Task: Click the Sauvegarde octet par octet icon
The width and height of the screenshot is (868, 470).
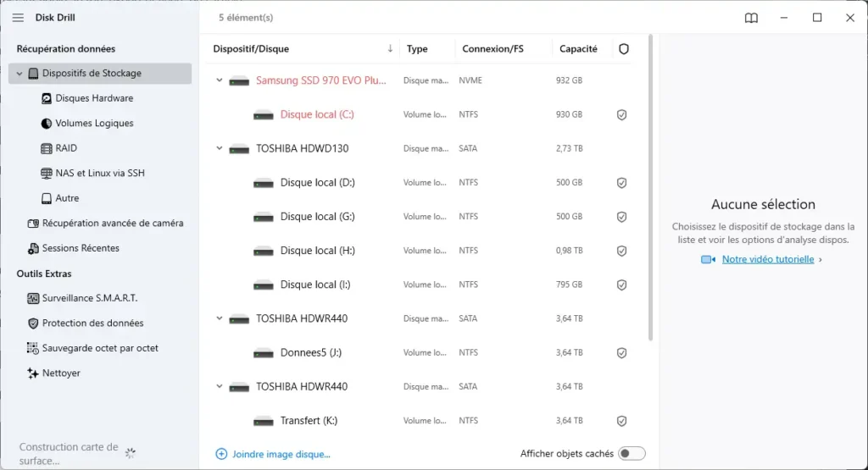Action: pos(34,348)
